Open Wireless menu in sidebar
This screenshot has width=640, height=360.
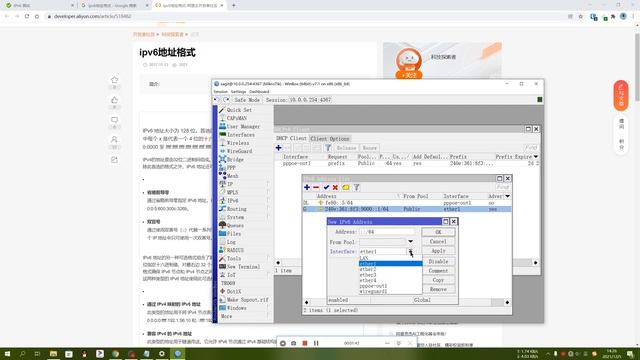pyautogui.click(x=238, y=143)
